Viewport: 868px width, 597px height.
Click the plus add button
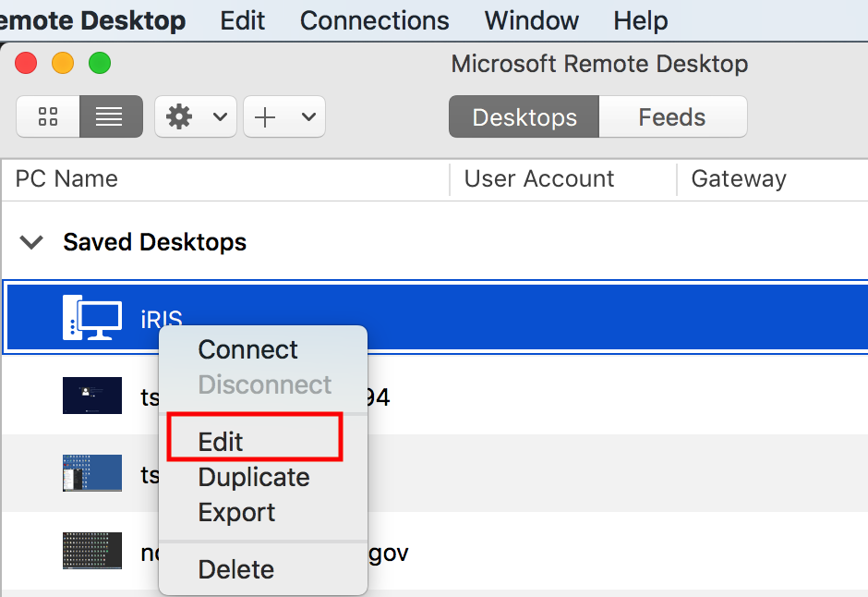coord(265,116)
